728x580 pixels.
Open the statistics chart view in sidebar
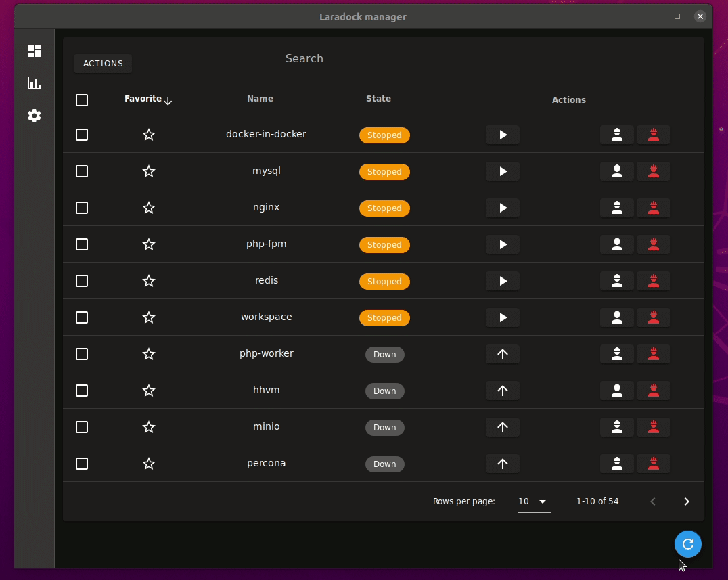[35, 84]
